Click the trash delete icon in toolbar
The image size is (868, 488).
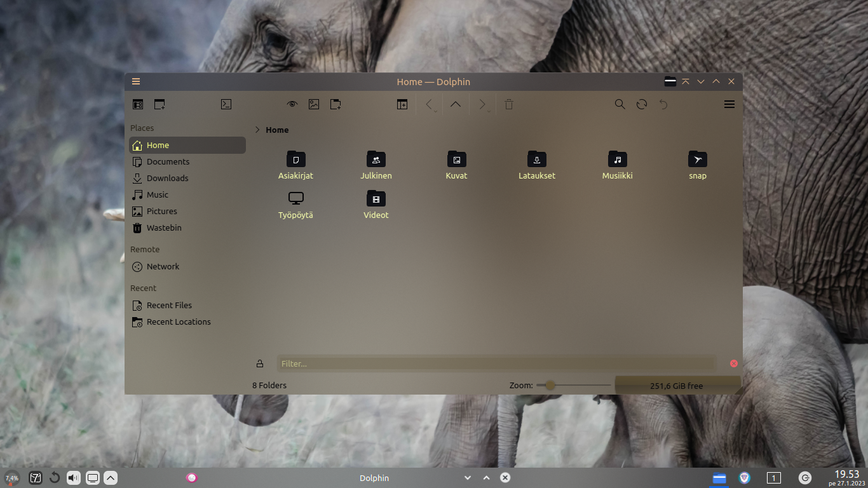point(509,104)
